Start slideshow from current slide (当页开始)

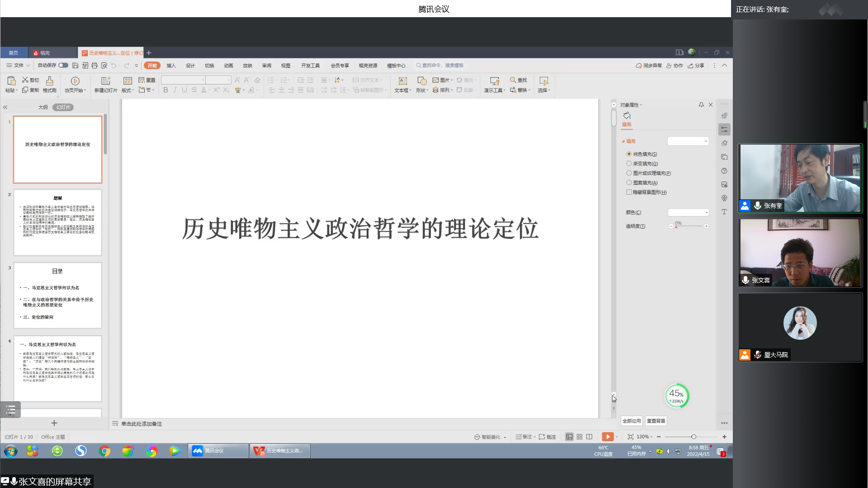[75, 81]
